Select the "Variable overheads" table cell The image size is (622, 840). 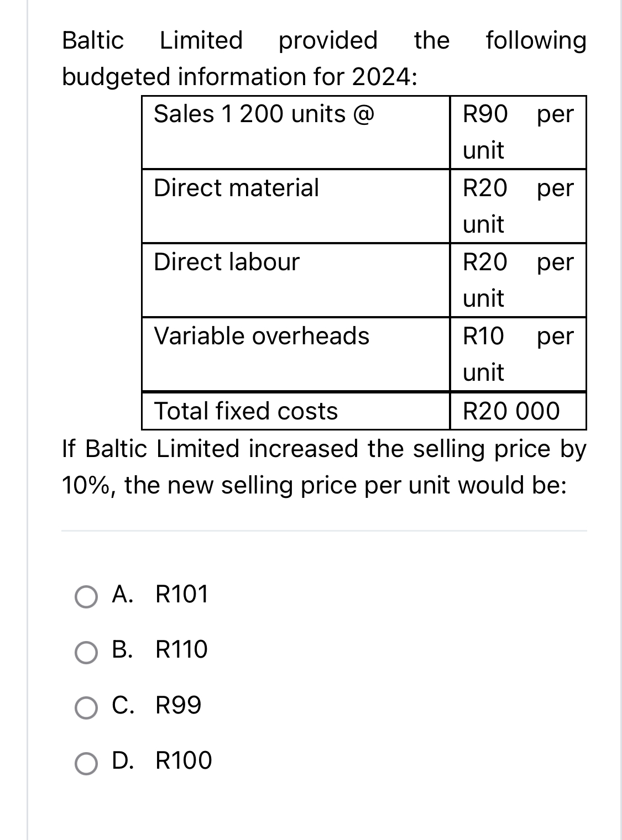coord(262,336)
